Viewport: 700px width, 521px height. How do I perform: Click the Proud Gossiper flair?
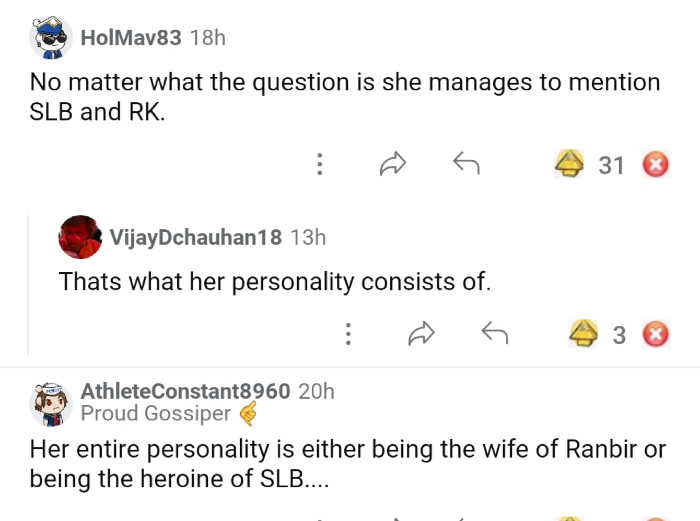(x=155, y=413)
